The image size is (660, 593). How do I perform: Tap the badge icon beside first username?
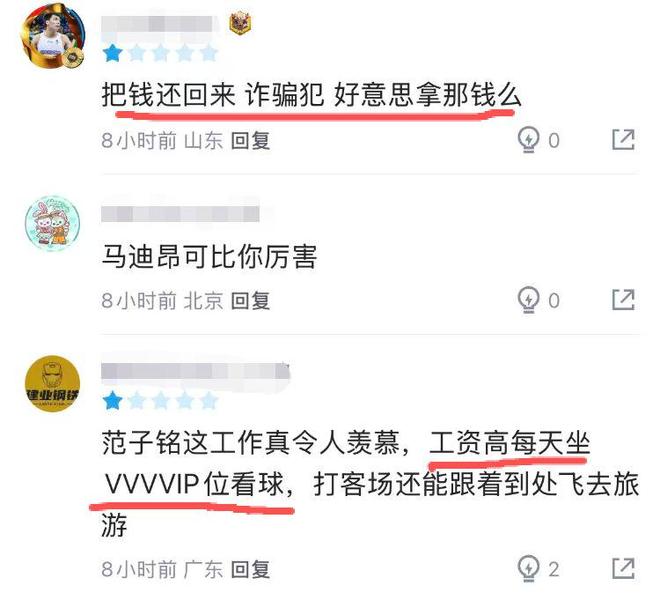pyautogui.click(x=240, y=24)
